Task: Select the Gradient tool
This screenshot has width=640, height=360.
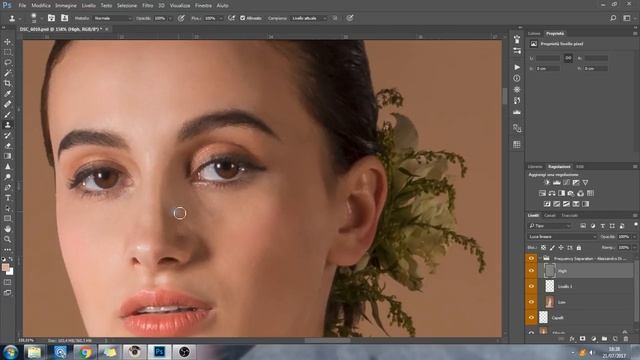Action: [x=7, y=156]
